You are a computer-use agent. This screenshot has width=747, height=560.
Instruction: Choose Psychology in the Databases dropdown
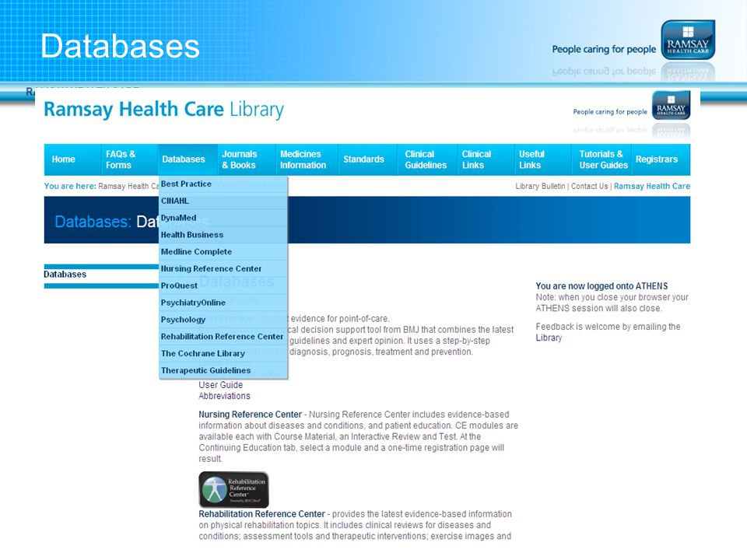[x=223, y=320]
